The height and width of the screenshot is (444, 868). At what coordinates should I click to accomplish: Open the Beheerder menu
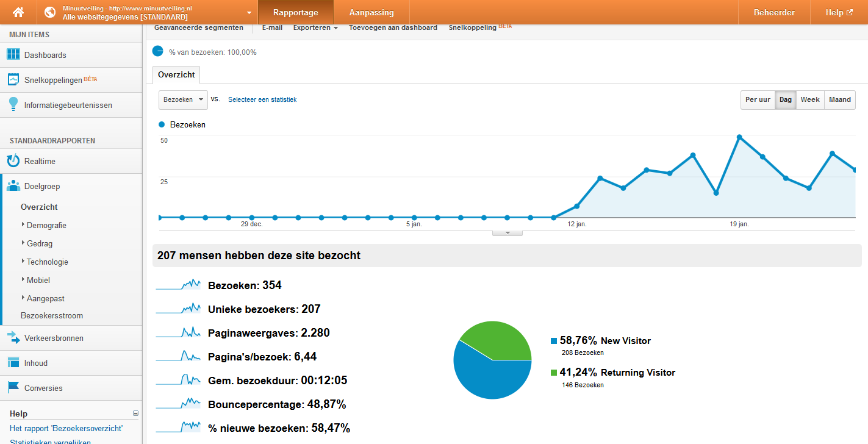774,12
